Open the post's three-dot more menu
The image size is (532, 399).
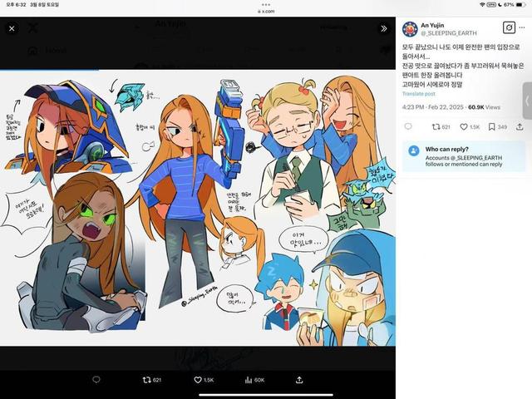click(522, 27)
